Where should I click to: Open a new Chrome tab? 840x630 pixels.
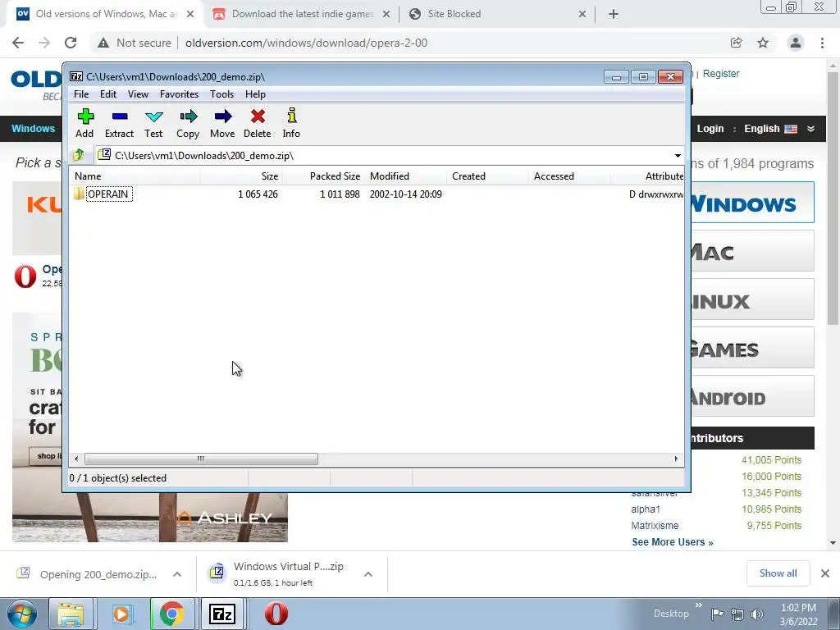[x=614, y=15]
